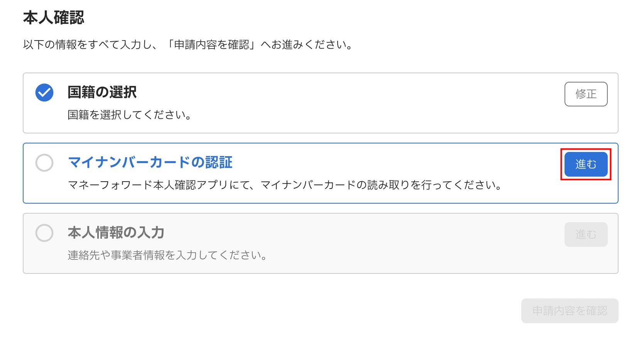
Task: Click the quoted「申請内容を確認」phrase in instructions
Action: [211, 45]
